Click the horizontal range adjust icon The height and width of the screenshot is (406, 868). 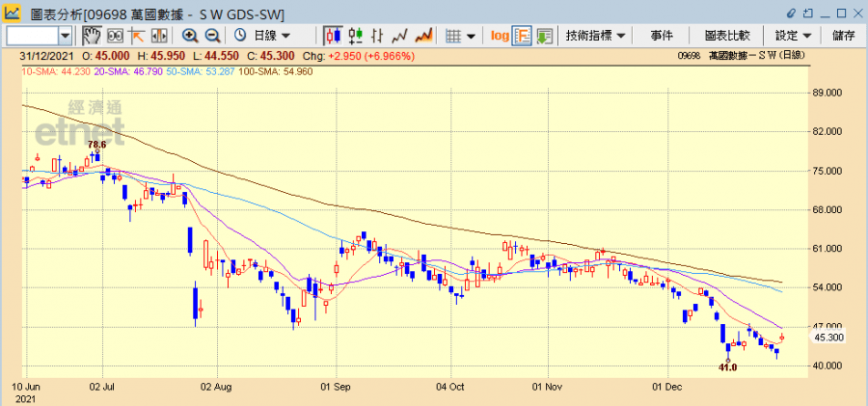pyautogui.click(x=158, y=36)
